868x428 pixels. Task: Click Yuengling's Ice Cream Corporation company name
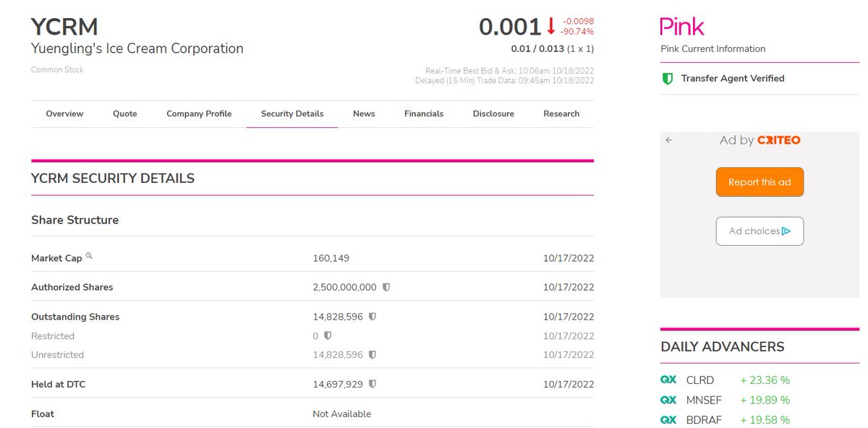tap(137, 49)
